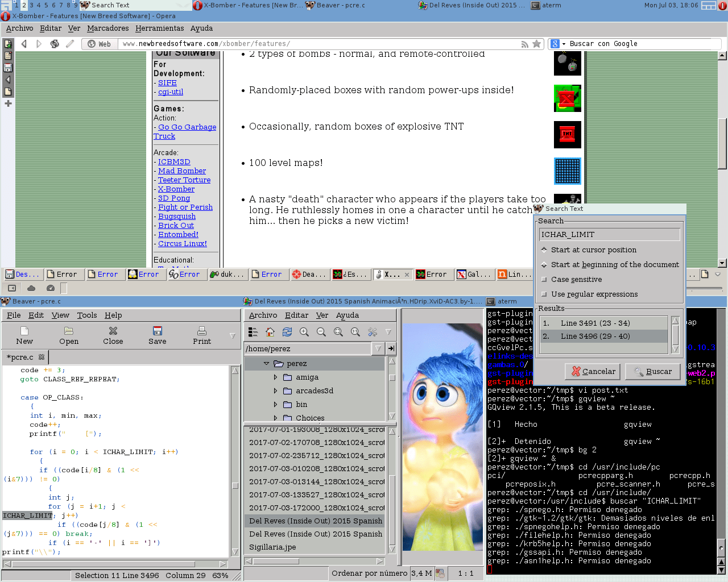Open the Teeter Torture link

click(184, 180)
